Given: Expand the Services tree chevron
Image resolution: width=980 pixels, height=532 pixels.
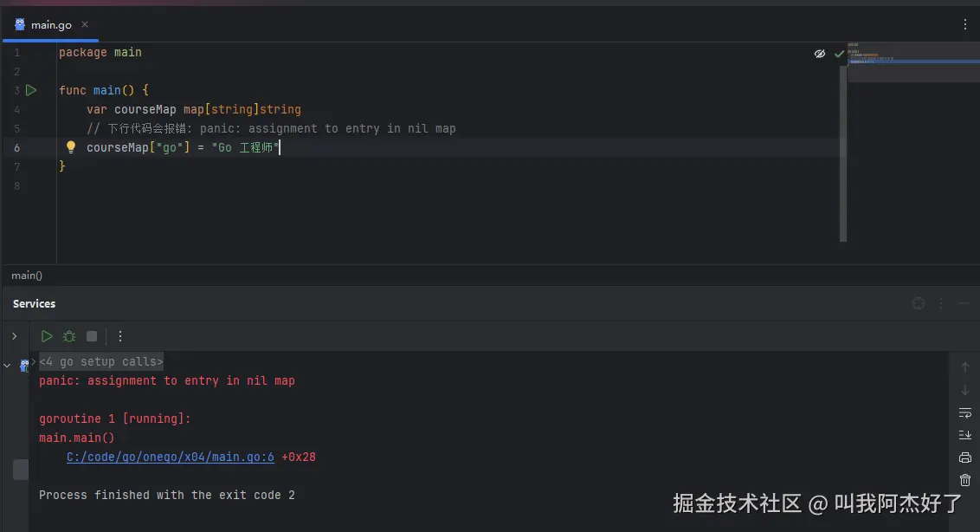Looking at the screenshot, I should click(15, 336).
